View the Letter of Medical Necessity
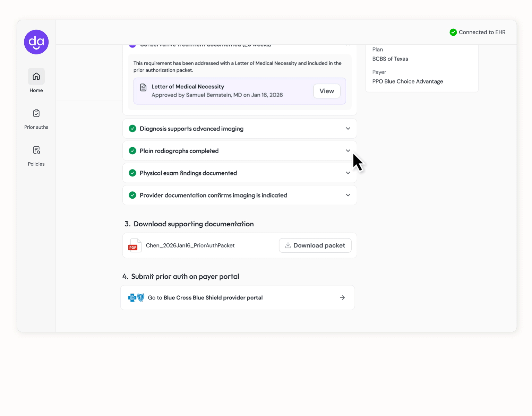 pyautogui.click(x=327, y=91)
